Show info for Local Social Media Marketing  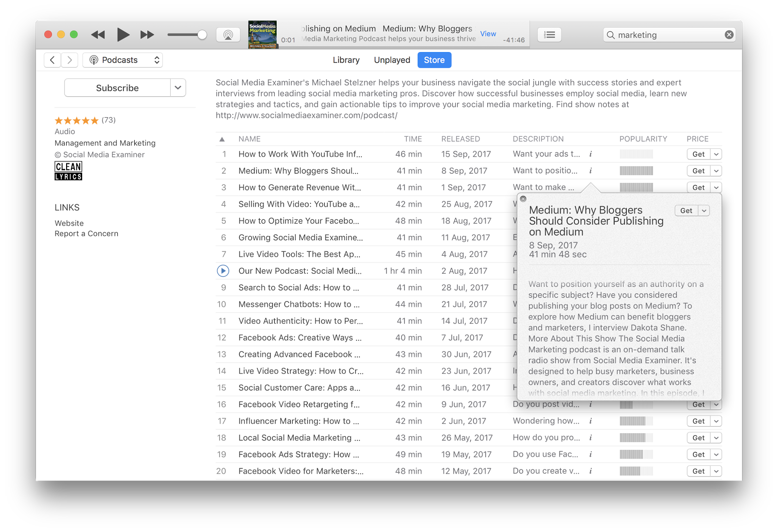point(591,438)
